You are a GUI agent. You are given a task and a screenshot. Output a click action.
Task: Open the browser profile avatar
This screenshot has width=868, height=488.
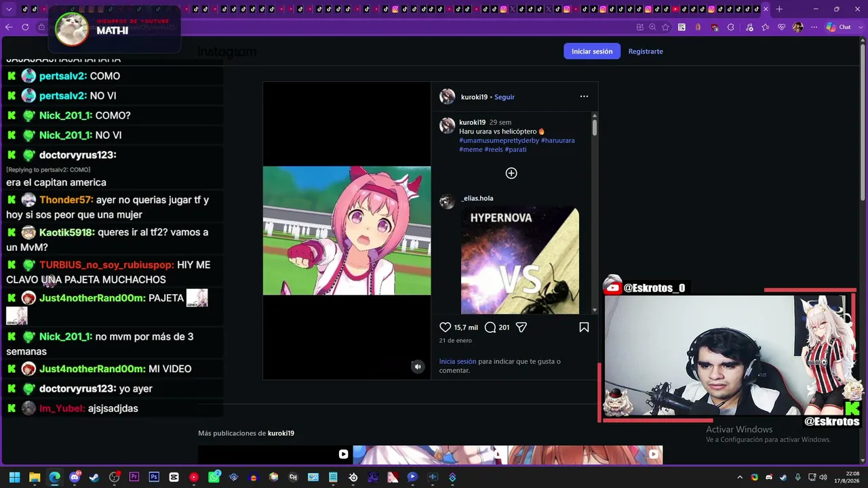point(797,27)
